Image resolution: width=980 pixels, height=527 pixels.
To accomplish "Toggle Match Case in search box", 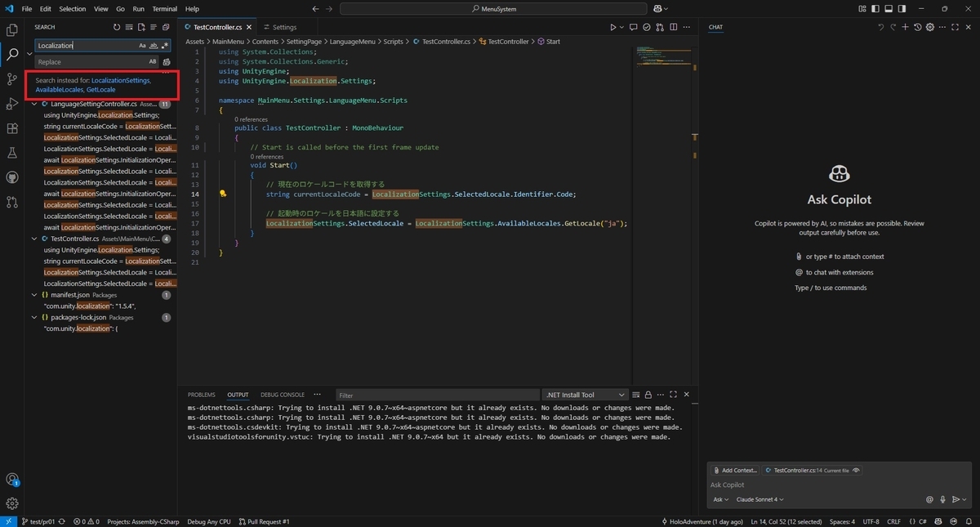I will coord(143,46).
